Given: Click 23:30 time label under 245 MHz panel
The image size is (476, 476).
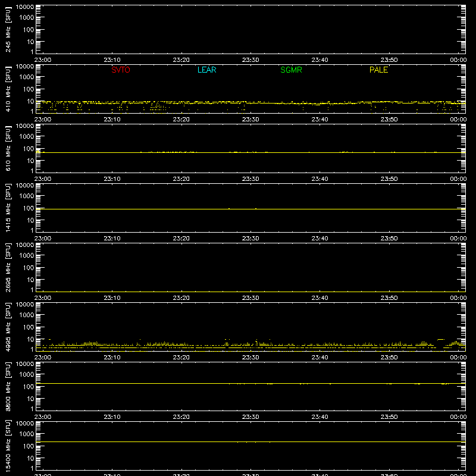Looking at the screenshot, I should click(x=250, y=60).
